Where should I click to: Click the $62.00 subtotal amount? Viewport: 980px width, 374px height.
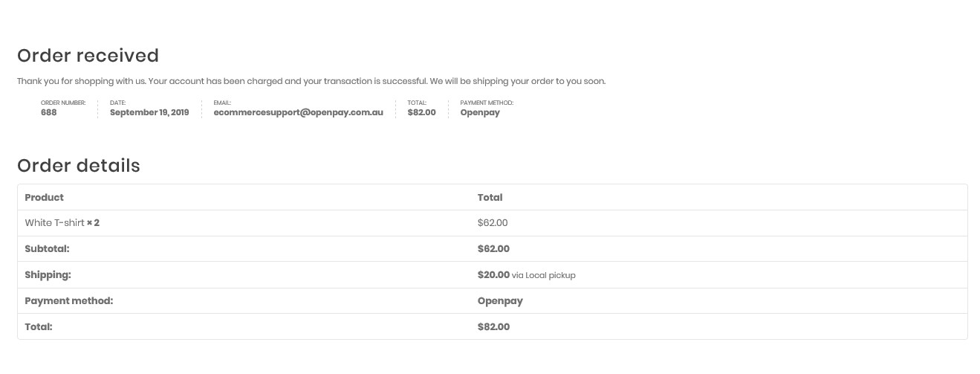point(493,249)
